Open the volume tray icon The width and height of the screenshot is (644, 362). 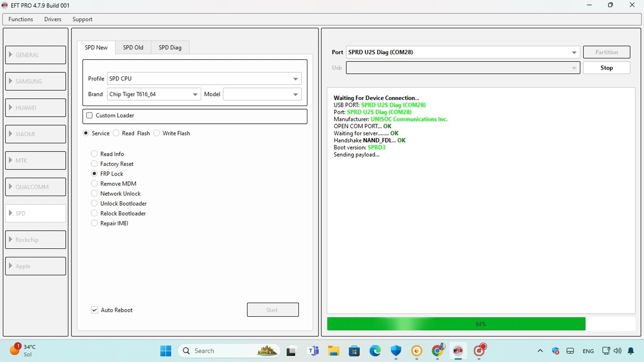(x=617, y=351)
